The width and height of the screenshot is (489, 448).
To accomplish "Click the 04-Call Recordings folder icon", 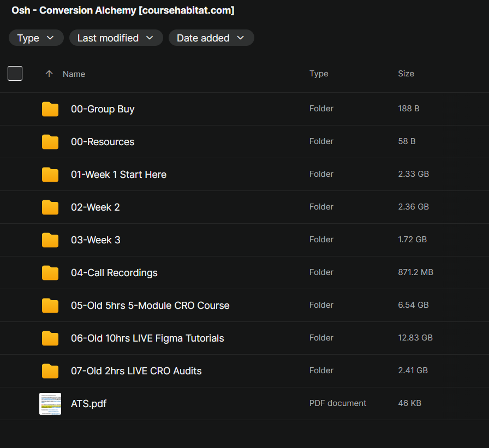I will pyautogui.click(x=50, y=272).
